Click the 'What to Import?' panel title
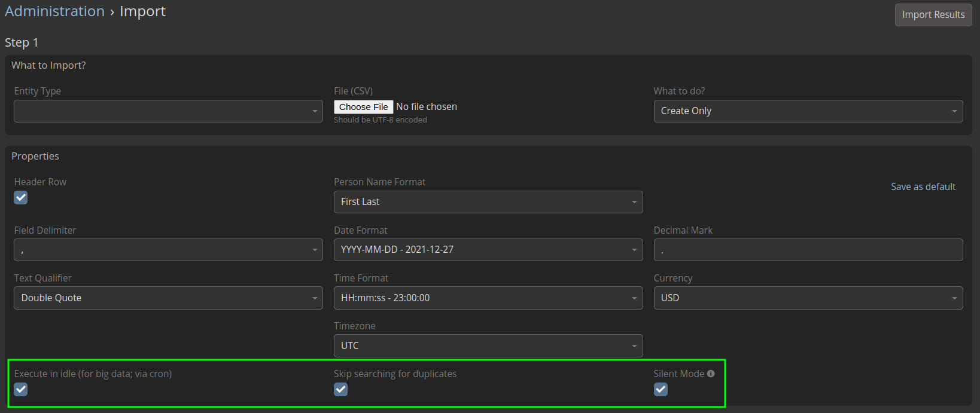Viewport: 980px width, 413px height. 48,65
